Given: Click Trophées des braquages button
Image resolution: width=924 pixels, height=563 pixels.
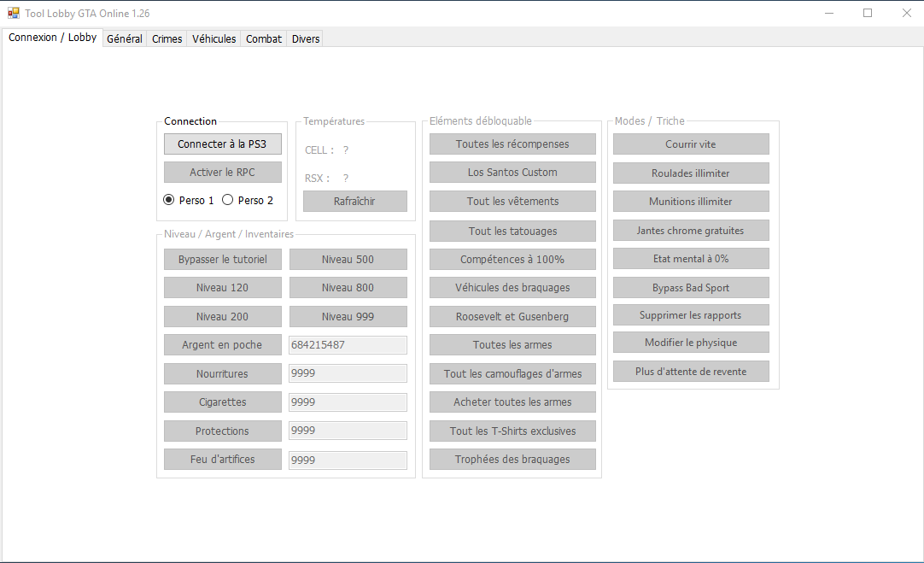Looking at the screenshot, I should point(512,460).
